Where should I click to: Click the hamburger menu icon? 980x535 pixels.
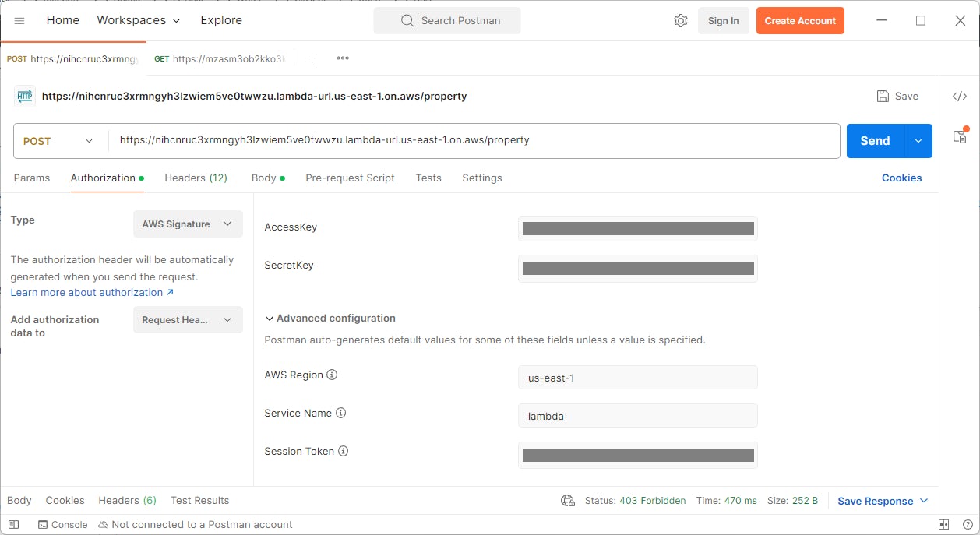(20, 20)
